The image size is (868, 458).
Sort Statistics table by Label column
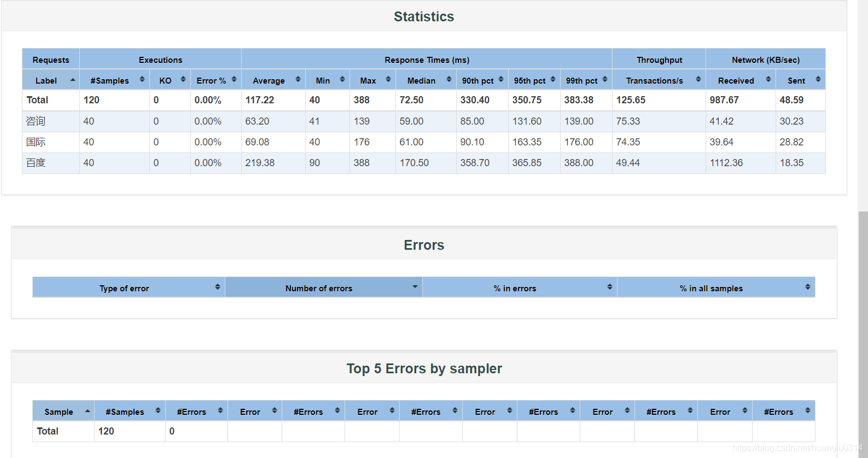click(x=73, y=80)
